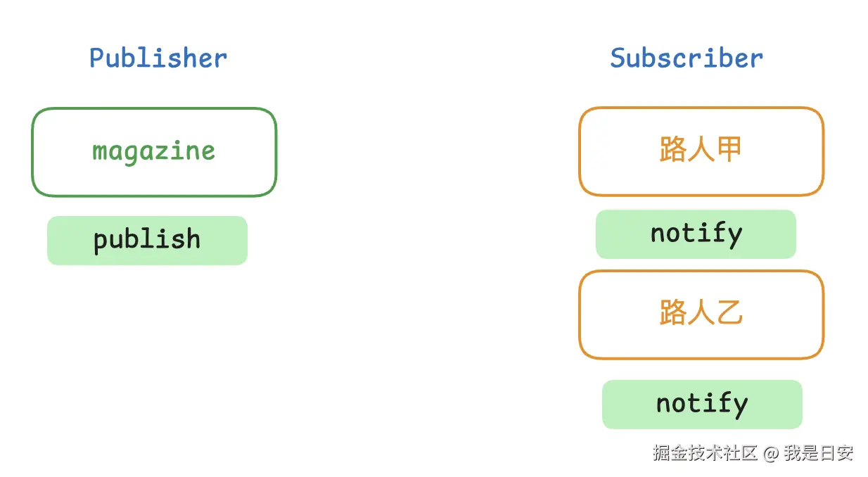Click the Subscriber heading text
The width and height of the screenshot is (868, 477).
[686, 58]
